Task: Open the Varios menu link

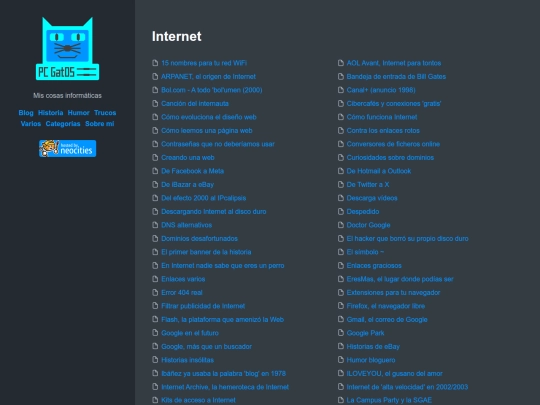Action: [x=31, y=124]
